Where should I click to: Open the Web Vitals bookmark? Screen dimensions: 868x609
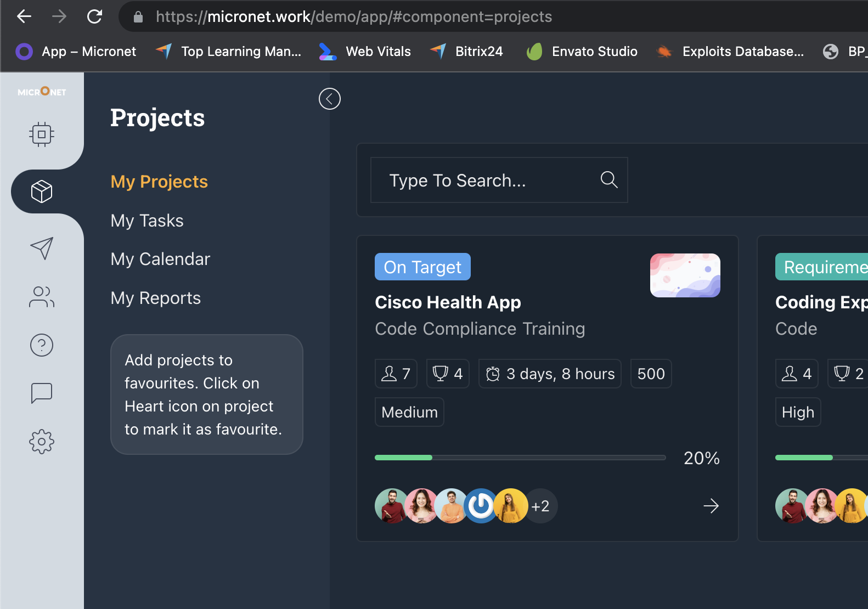[365, 52]
